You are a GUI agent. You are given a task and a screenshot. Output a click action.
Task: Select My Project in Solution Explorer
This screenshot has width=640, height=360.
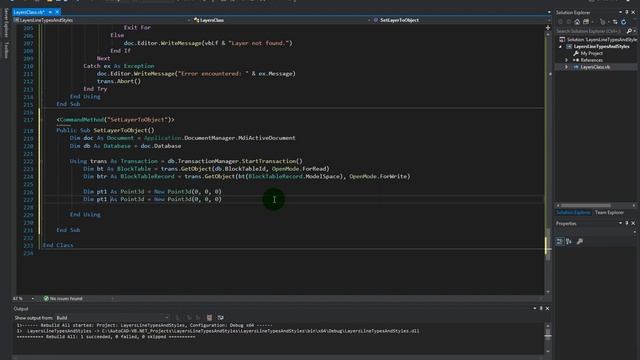pyautogui.click(x=588, y=53)
